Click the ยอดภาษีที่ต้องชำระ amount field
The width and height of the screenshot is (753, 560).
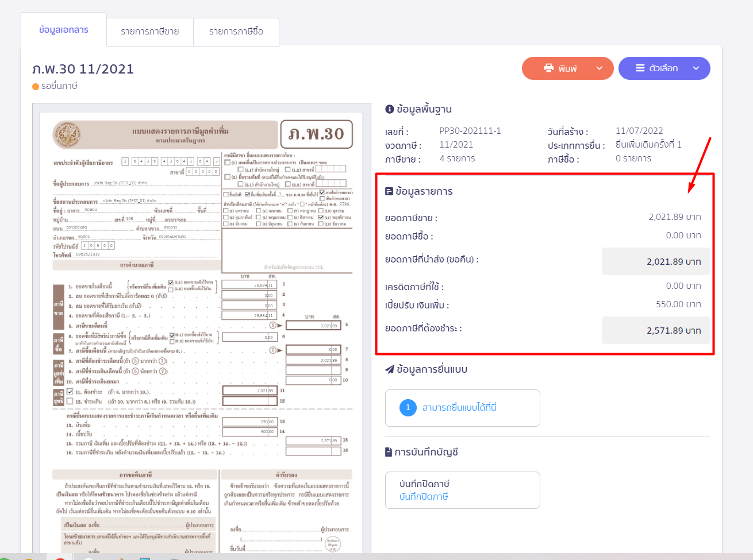click(x=655, y=330)
